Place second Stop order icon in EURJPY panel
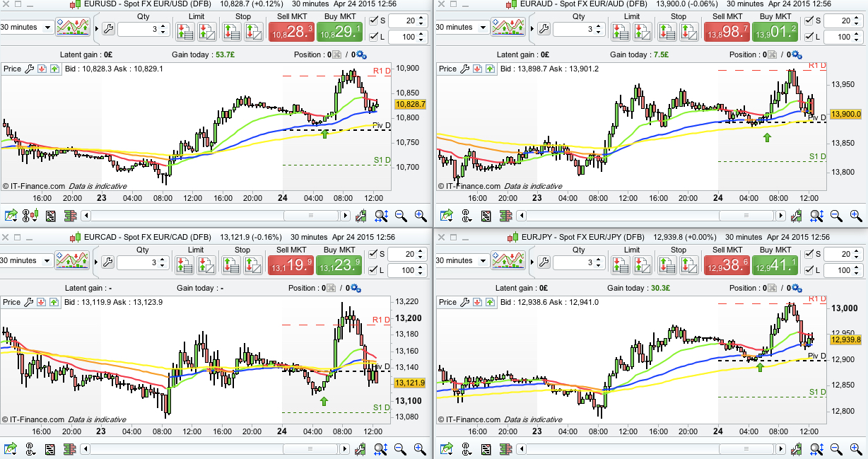The image size is (868, 459). 688,265
